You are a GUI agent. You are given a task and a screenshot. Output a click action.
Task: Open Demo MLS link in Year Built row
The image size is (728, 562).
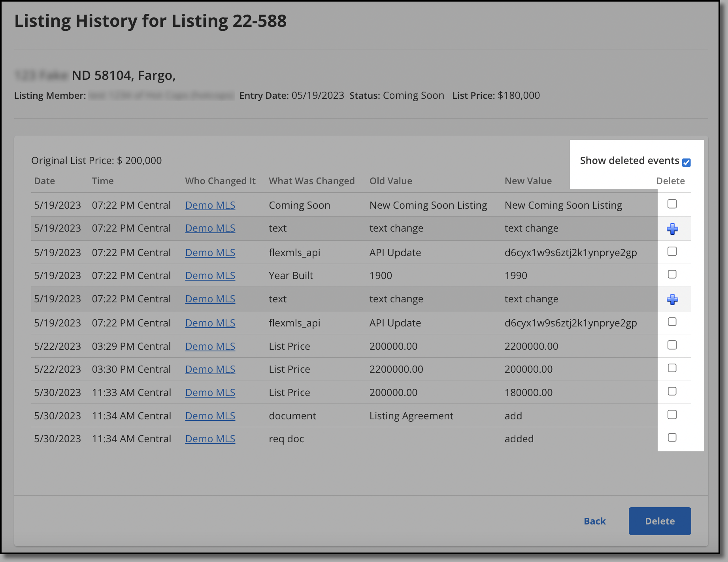click(210, 275)
